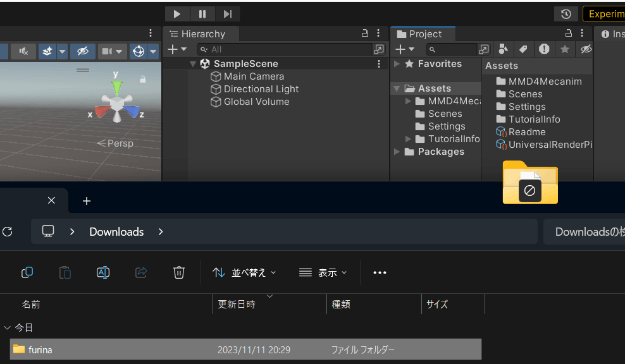Select Readme asset in Assets list
Viewport: 625px width, 364px height.
tap(521, 132)
